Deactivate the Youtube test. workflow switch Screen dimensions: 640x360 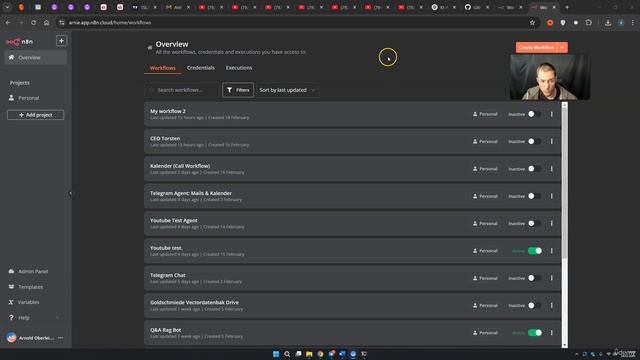(x=535, y=251)
